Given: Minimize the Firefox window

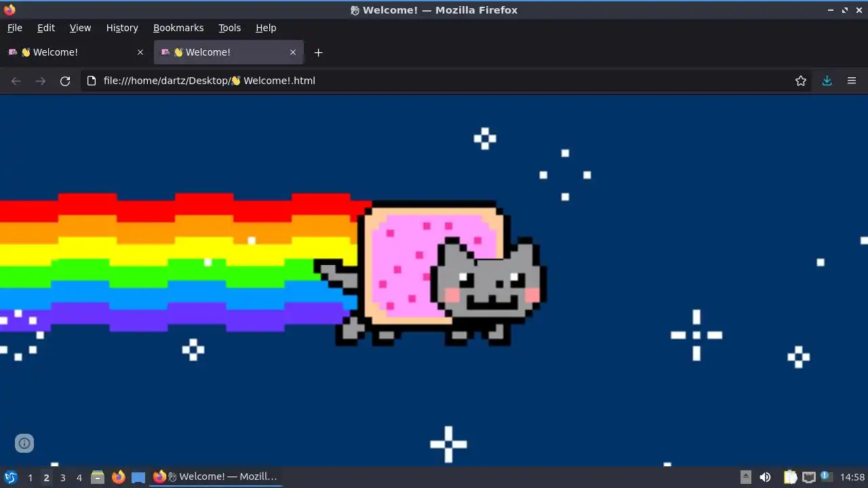Looking at the screenshot, I should 831,10.
